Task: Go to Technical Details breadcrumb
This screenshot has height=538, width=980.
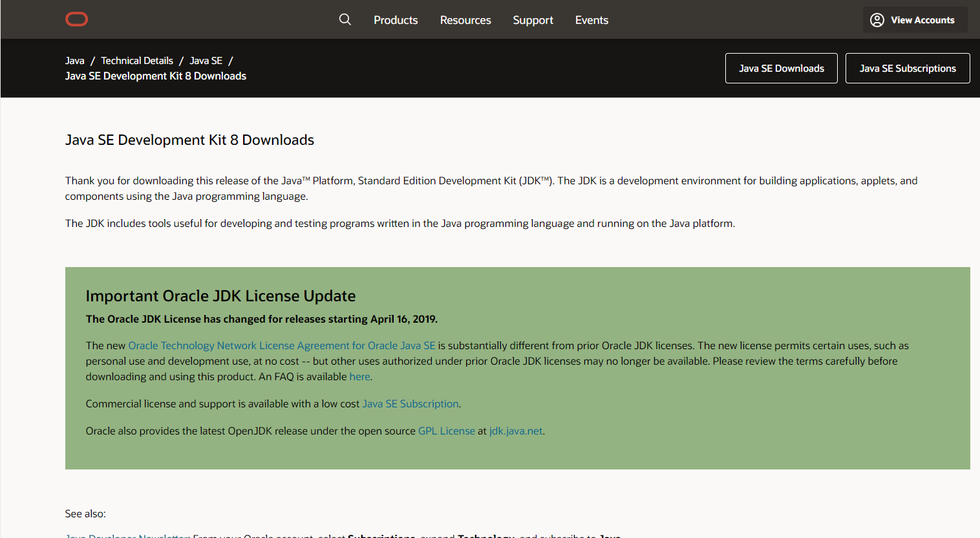Action: click(137, 61)
